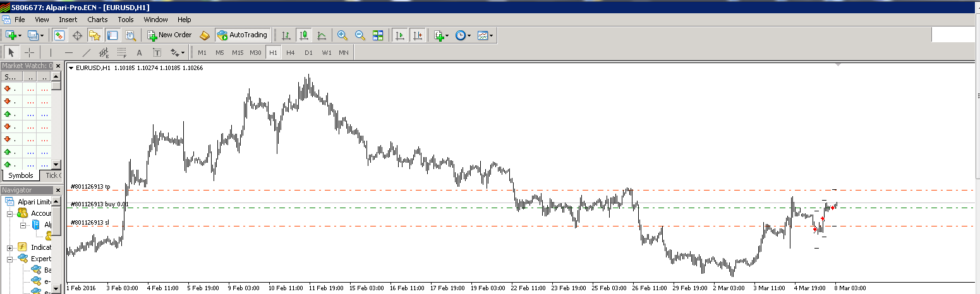Click the EURUSD,H1 chart title triangle
Viewport: 980px width, 294px height.
pyautogui.click(x=71, y=68)
